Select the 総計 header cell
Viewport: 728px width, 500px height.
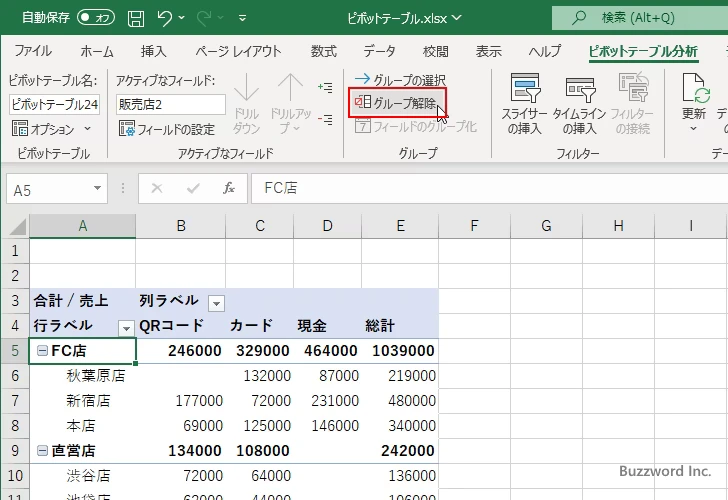pyautogui.click(x=400, y=325)
